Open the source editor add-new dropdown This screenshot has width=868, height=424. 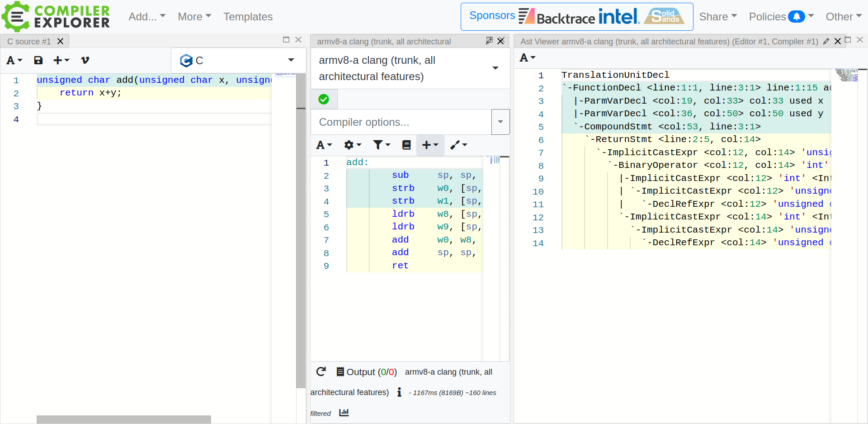tap(61, 60)
